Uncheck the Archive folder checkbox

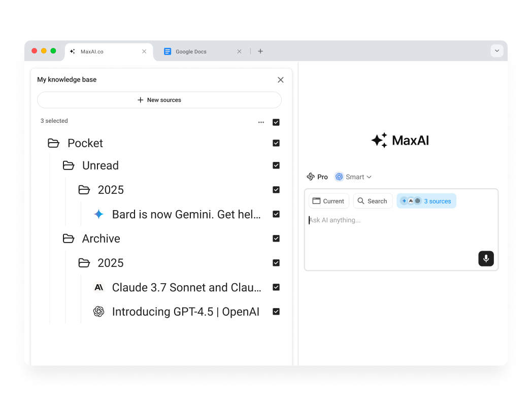pos(276,239)
